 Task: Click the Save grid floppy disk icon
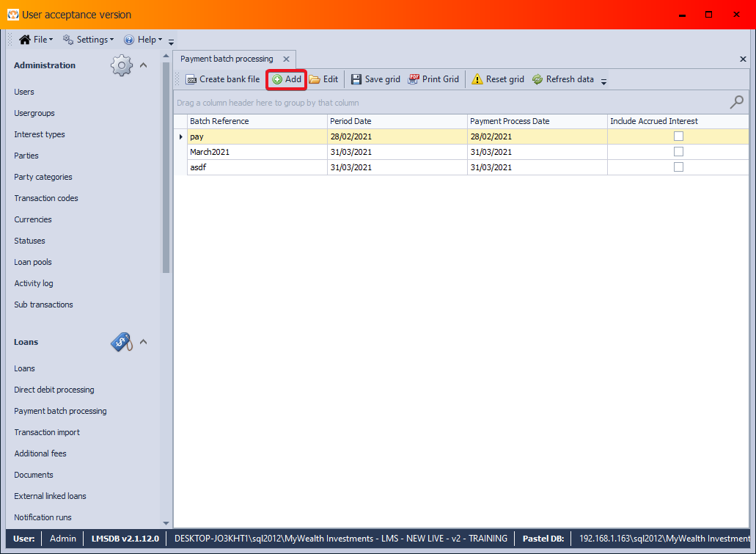(356, 79)
